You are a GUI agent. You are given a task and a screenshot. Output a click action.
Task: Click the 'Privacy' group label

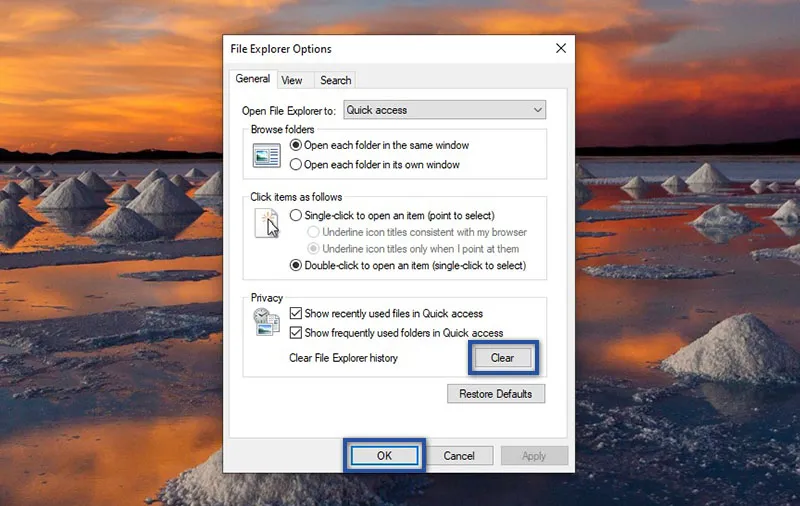point(266,298)
